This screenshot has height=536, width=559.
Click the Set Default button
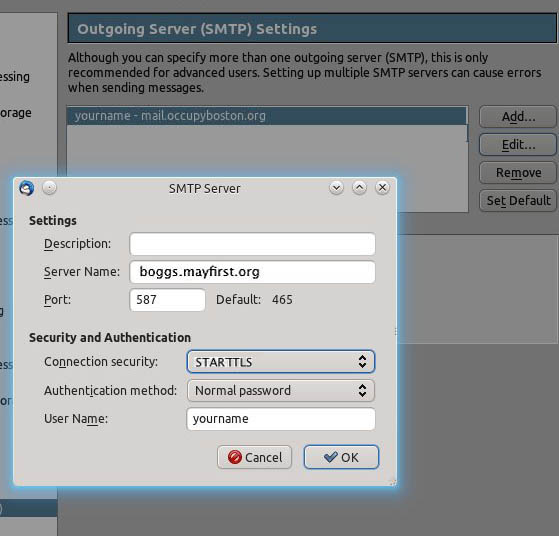pyautogui.click(x=518, y=200)
